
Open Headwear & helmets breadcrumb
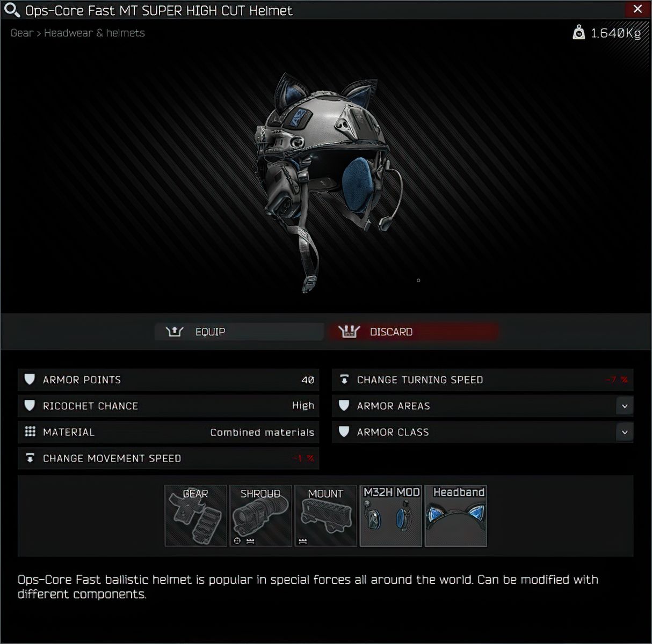(x=95, y=33)
